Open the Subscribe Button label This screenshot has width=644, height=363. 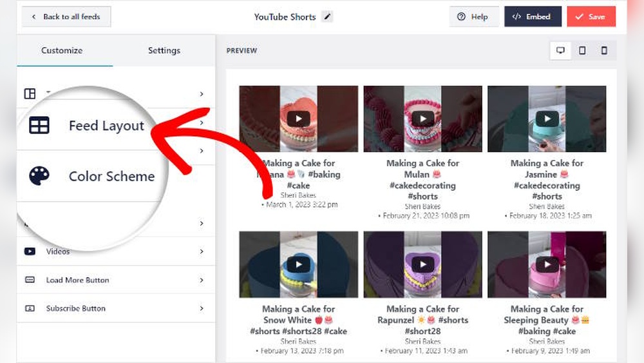pos(75,308)
